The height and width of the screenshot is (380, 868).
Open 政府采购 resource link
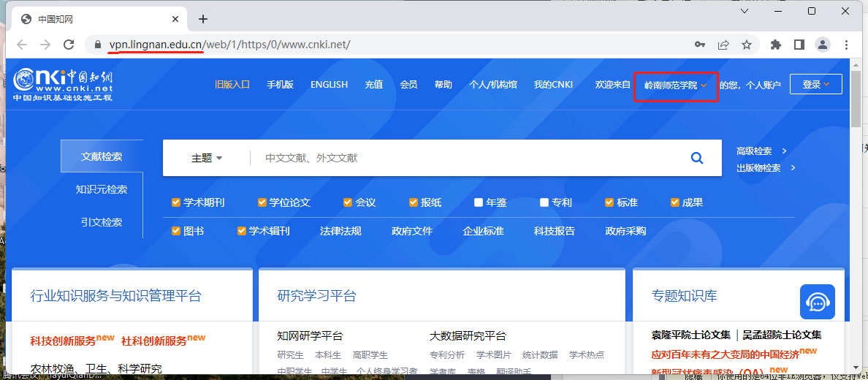click(625, 231)
